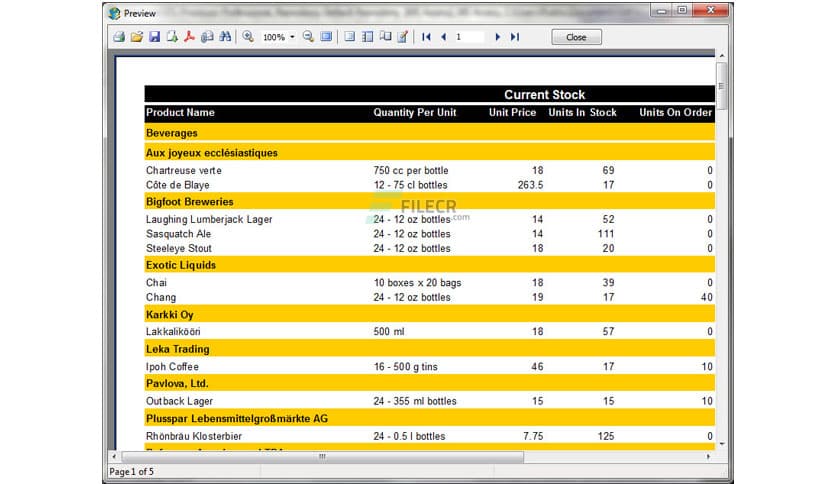Click the Export report icon
The image size is (836, 484).
click(172, 37)
